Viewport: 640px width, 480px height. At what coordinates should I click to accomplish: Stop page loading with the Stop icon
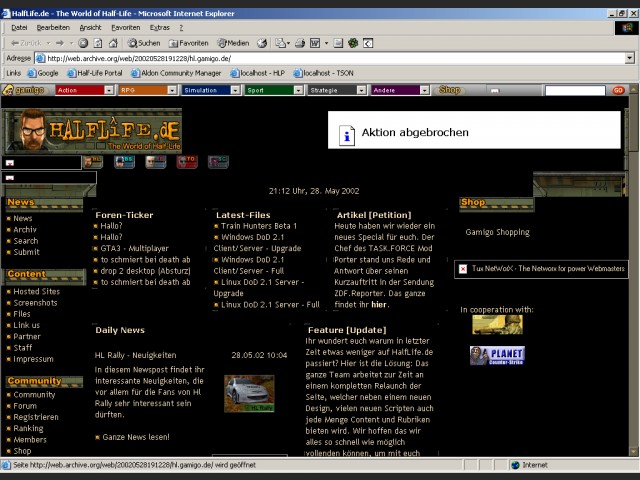(x=83, y=43)
